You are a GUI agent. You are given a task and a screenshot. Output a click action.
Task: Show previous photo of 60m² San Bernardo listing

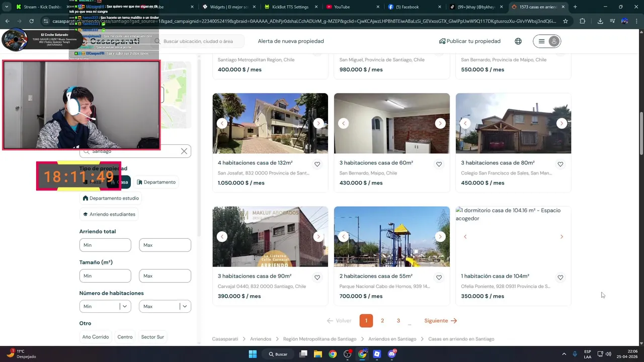344,123
